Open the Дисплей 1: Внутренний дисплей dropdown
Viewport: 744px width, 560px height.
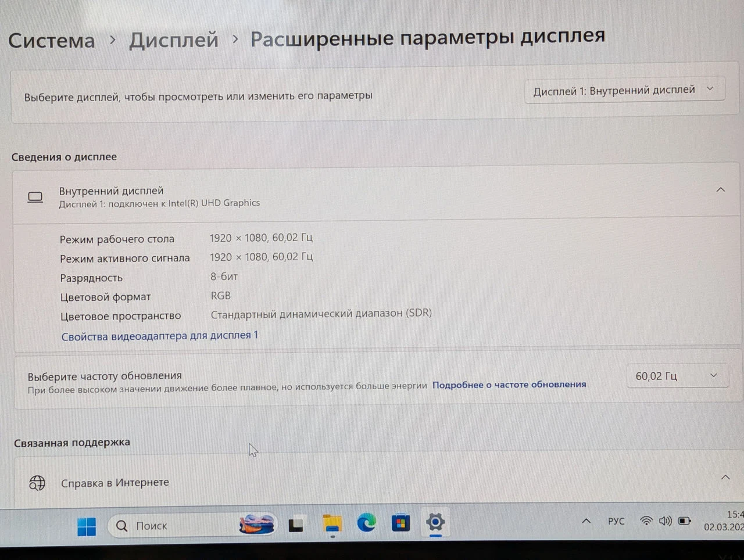[625, 90]
